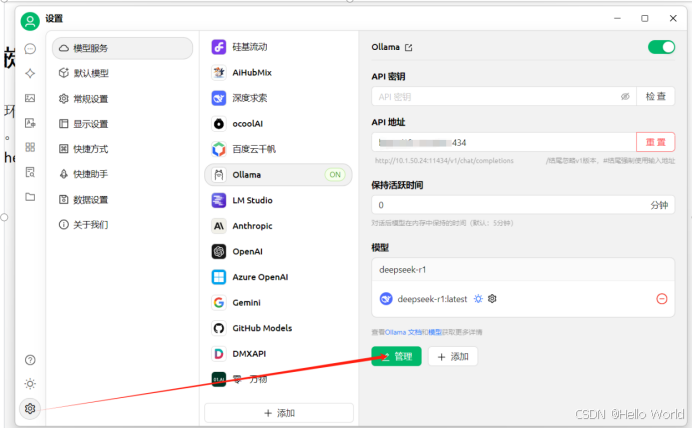Open the 关于我们 settings menu

(122, 225)
